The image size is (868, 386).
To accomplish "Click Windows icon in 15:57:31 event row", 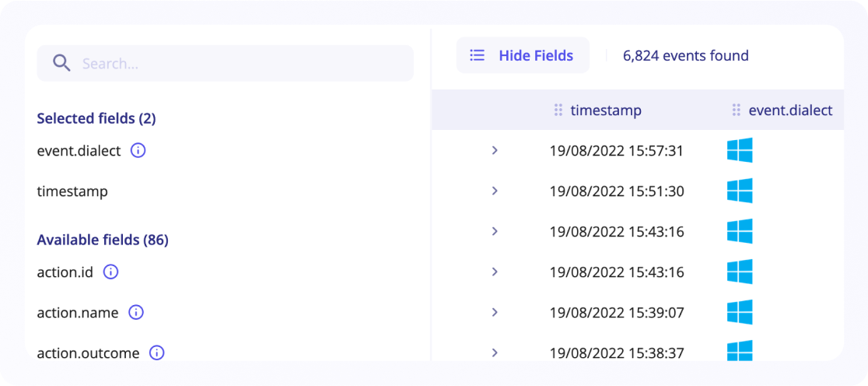I will 740,150.
